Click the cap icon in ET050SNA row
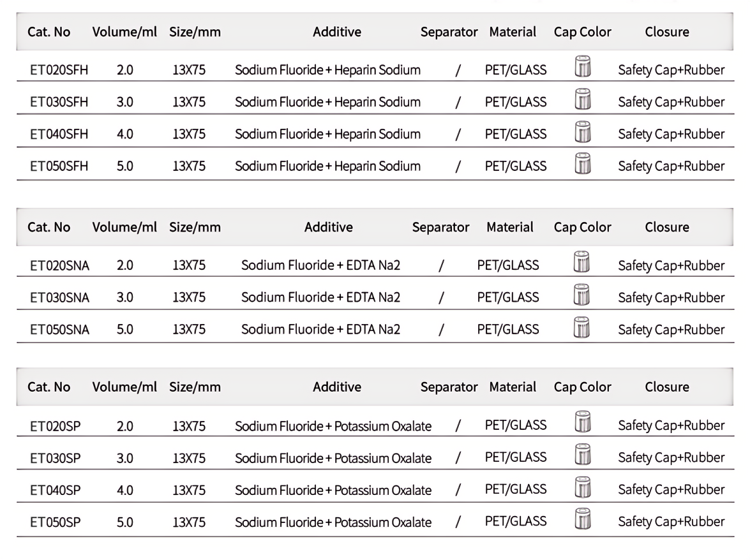This screenshot has width=750, height=560. [582, 327]
